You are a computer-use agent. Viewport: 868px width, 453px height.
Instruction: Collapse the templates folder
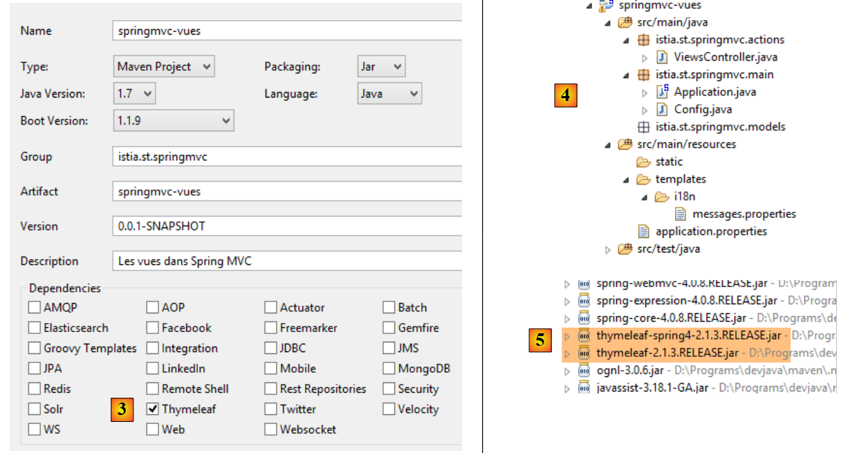626,179
